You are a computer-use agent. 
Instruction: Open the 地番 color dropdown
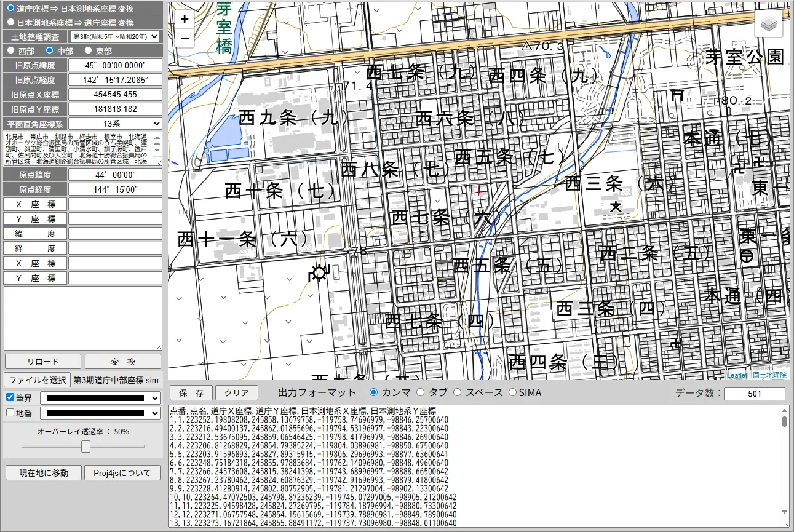(x=100, y=413)
